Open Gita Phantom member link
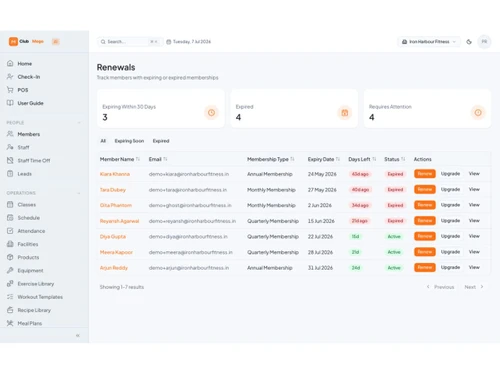The width and height of the screenshot is (500, 375). click(x=116, y=205)
